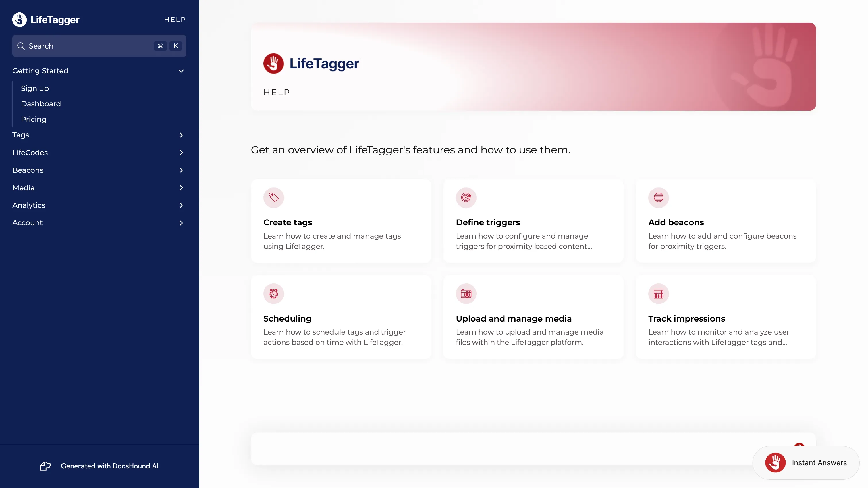
Task: Click the Scheduling icon
Action: (x=274, y=293)
